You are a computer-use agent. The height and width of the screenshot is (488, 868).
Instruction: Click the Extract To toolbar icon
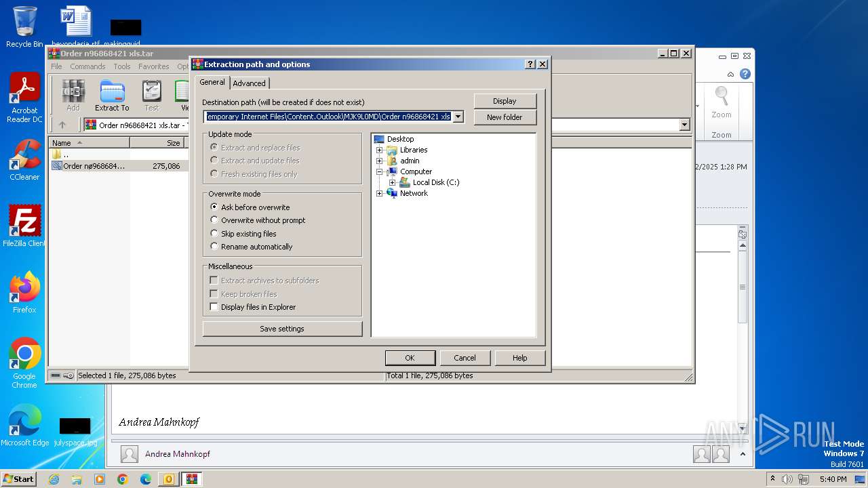[x=112, y=95]
